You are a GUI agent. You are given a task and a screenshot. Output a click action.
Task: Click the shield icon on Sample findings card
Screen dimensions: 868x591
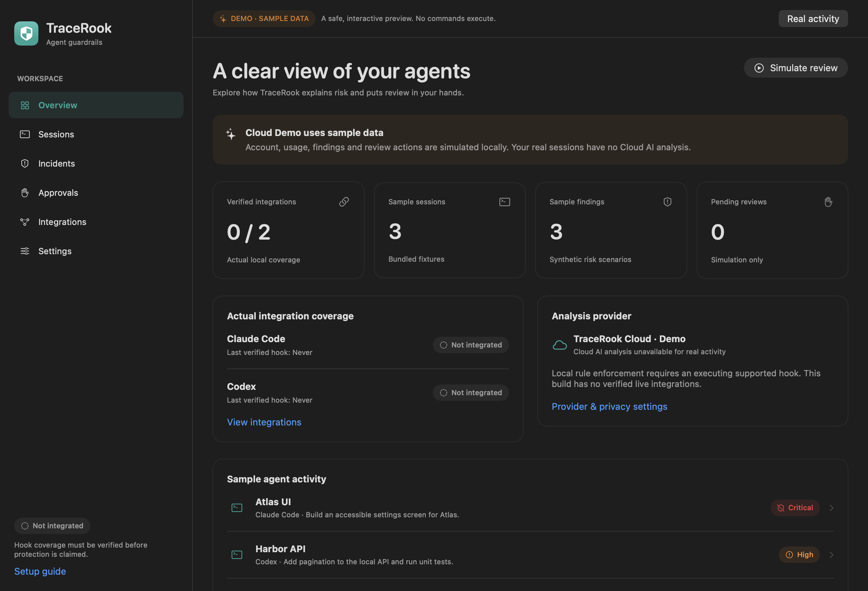pyautogui.click(x=667, y=202)
